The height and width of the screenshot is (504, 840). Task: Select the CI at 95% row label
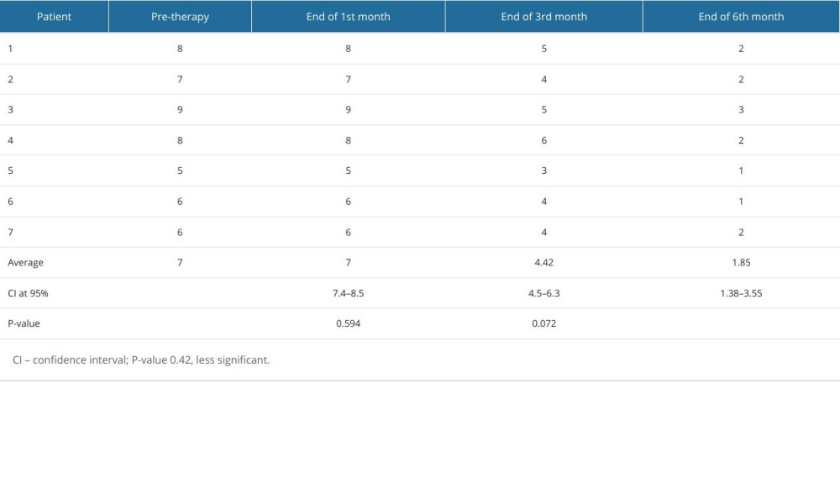coord(28,293)
